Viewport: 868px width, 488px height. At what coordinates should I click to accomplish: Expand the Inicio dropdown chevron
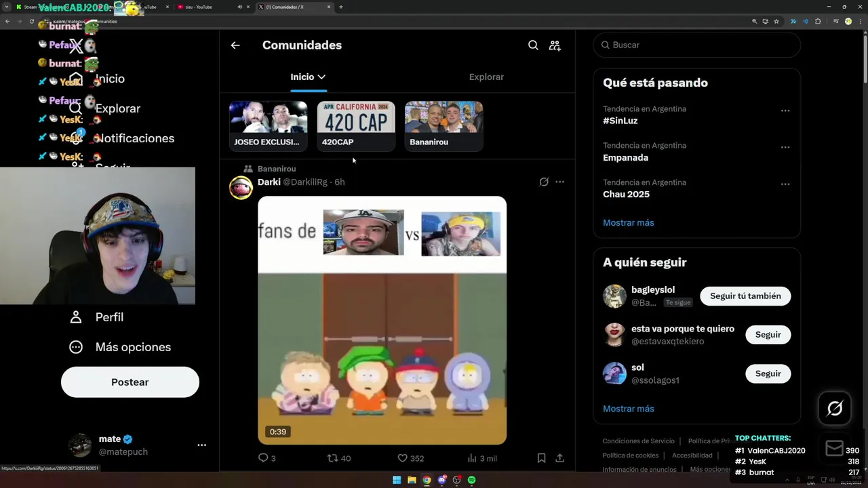coord(321,77)
